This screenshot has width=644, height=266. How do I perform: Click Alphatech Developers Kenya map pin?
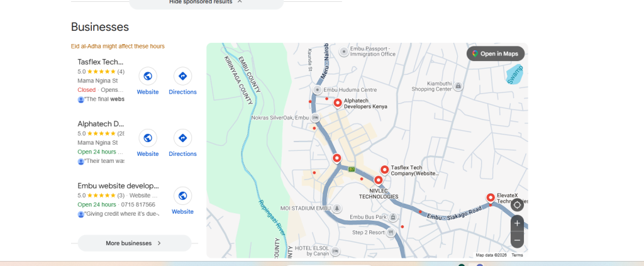click(338, 103)
